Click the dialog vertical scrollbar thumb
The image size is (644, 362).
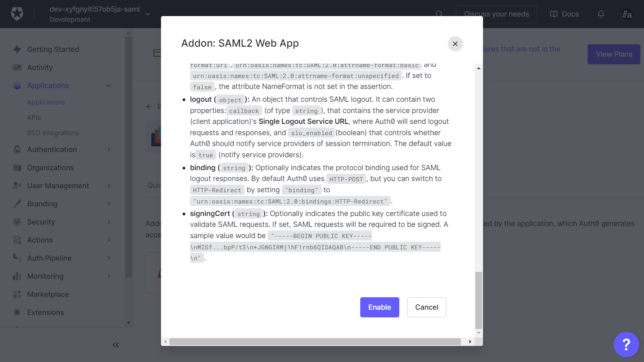[479, 300]
